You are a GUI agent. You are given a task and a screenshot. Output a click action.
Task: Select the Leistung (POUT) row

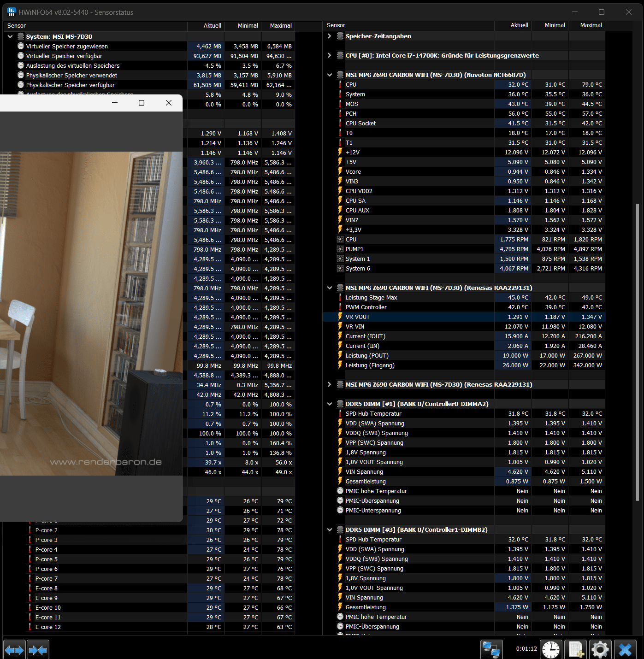(464, 355)
